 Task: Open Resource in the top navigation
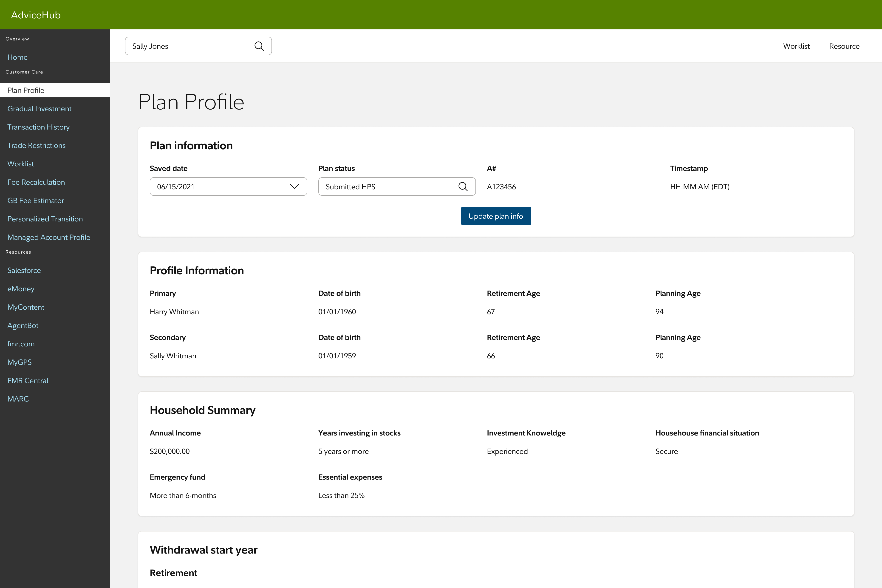844,46
